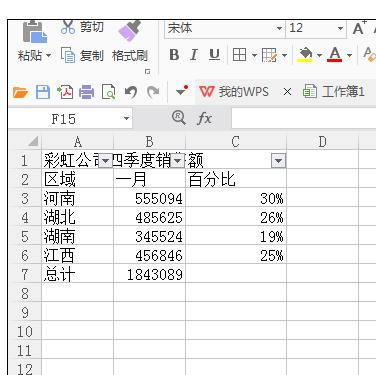Viewport: 376px width, 375px height.
Task: Select row 7 header
Action: tap(25, 275)
